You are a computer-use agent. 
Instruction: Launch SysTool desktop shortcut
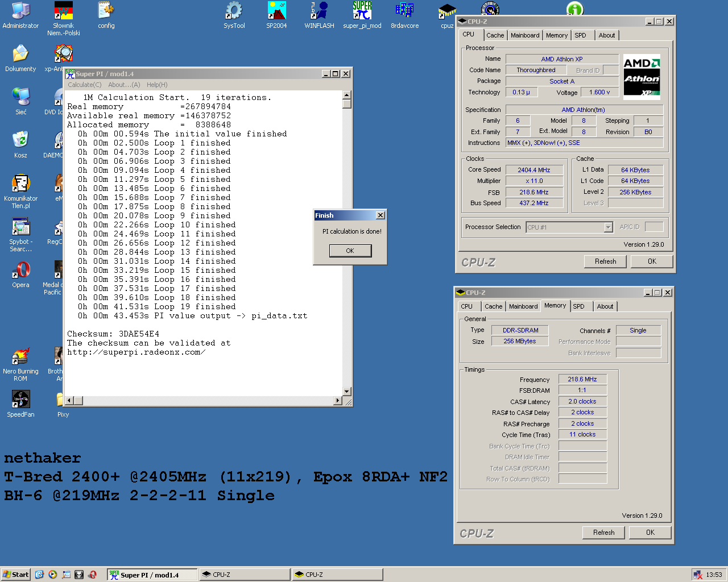coord(234,15)
